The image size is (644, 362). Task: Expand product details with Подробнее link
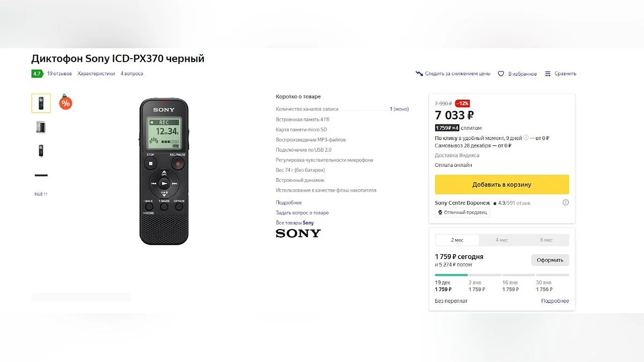click(289, 203)
